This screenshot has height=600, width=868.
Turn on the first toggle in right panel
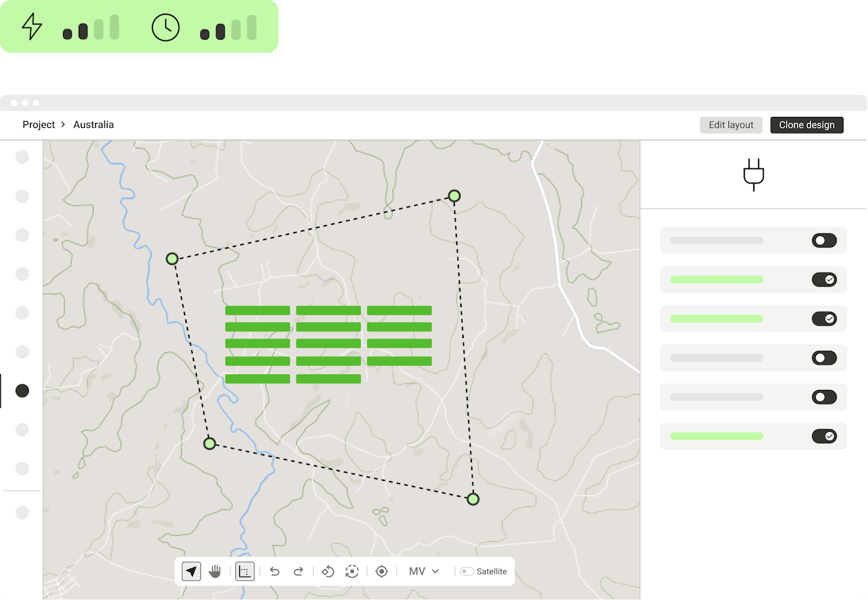824,240
